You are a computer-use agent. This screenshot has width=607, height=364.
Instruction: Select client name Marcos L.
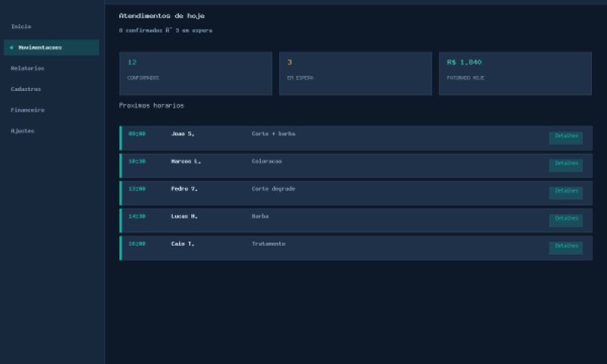pyautogui.click(x=186, y=162)
